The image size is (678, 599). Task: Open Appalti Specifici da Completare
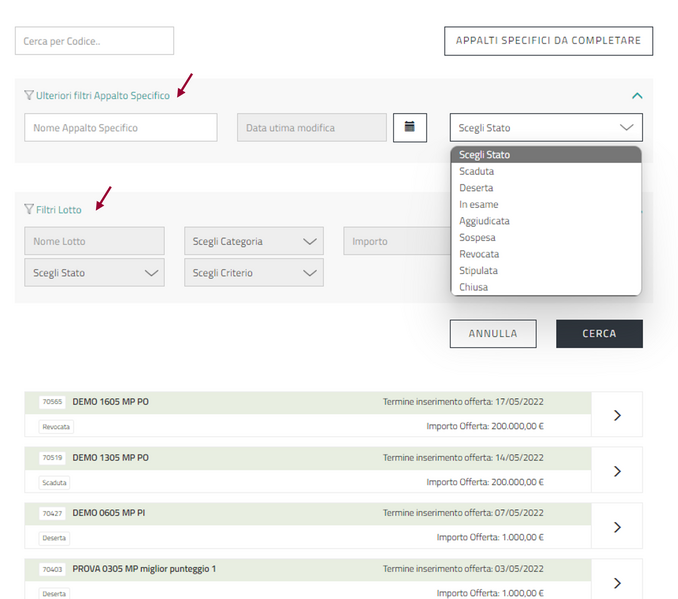point(548,41)
